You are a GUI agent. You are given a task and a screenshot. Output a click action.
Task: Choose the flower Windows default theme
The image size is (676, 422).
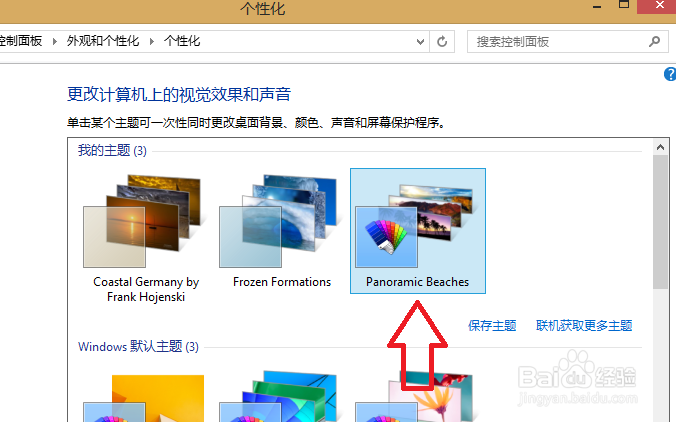(x=418, y=397)
